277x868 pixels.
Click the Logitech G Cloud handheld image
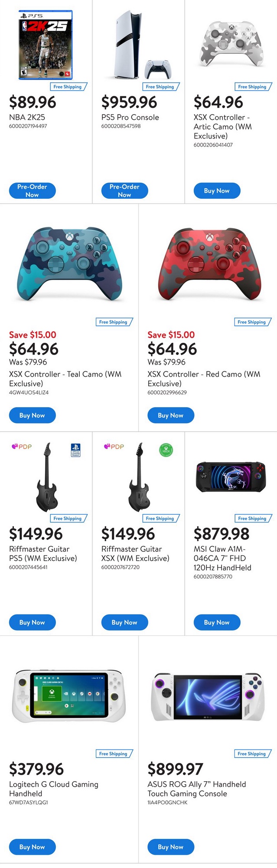(x=69, y=696)
